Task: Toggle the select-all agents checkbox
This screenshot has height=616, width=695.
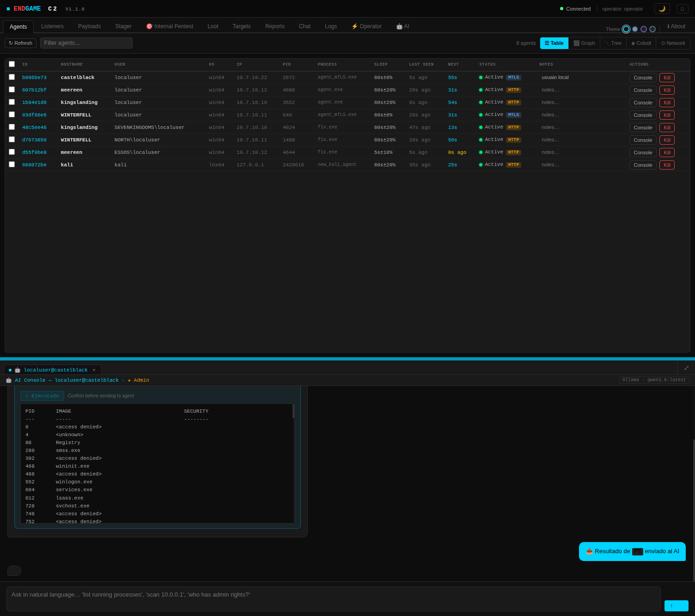Action: click(x=12, y=64)
